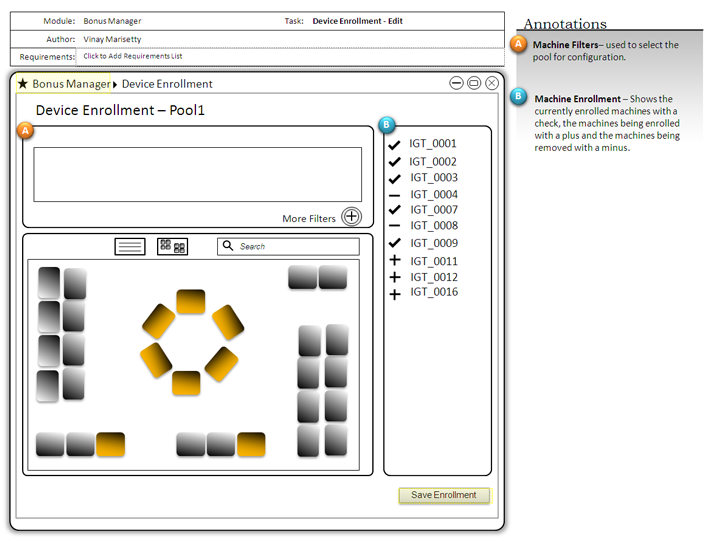Viewport: 721px width, 541px height.
Task: Click plus icon next to IGT_0012
Action: [x=395, y=277]
